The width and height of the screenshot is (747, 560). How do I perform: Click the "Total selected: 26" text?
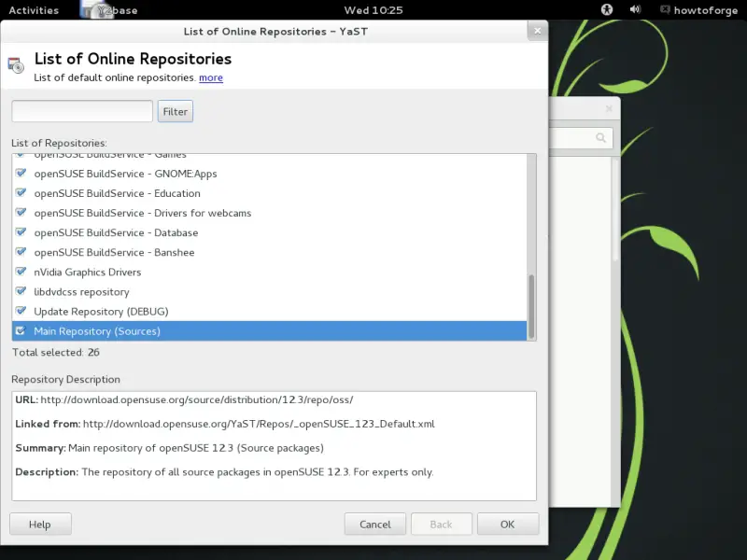[56, 353]
